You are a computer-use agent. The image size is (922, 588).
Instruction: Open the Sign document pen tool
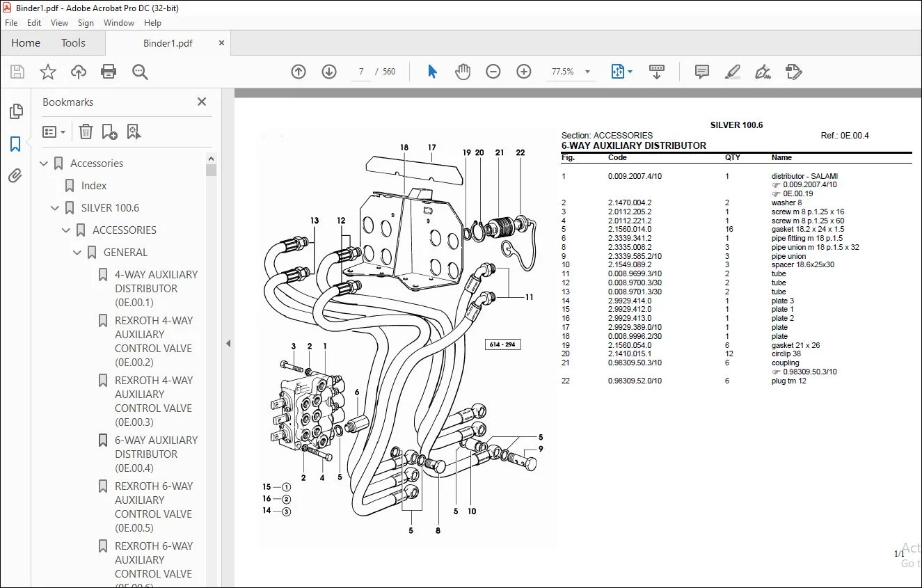point(763,72)
